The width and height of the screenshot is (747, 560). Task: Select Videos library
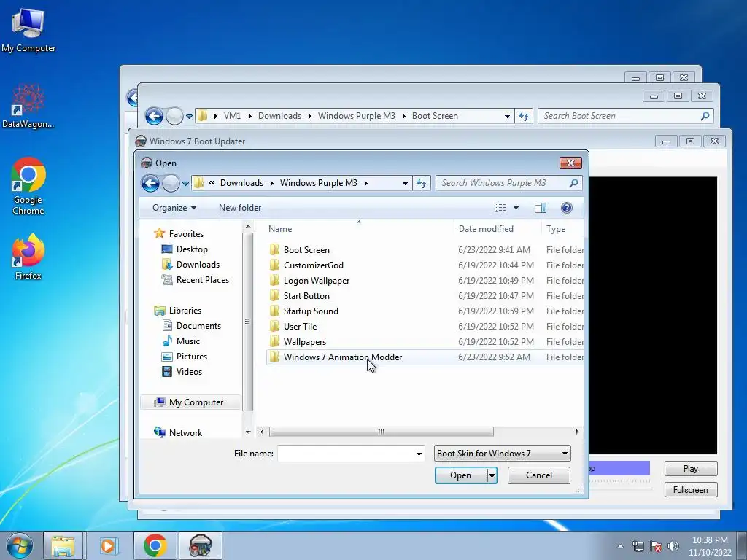pyautogui.click(x=189, y=371)
